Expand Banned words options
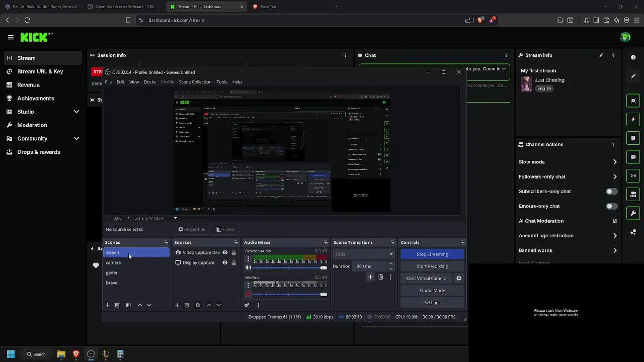 (x=615, y=250)
